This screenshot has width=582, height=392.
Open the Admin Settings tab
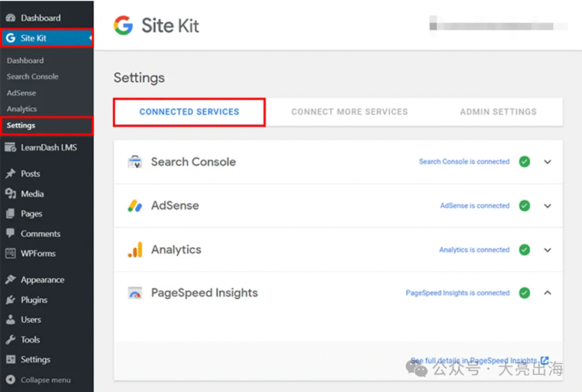coord(498,112)
